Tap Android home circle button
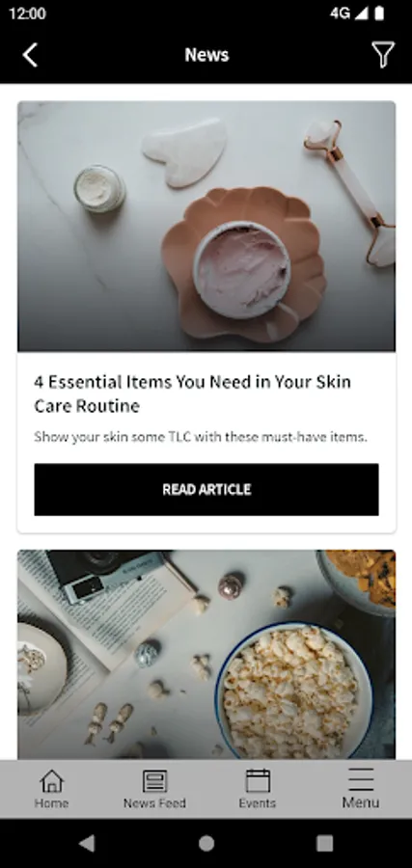Image resolution: width=412 pixels, height=868 pixels. point(206,843)
